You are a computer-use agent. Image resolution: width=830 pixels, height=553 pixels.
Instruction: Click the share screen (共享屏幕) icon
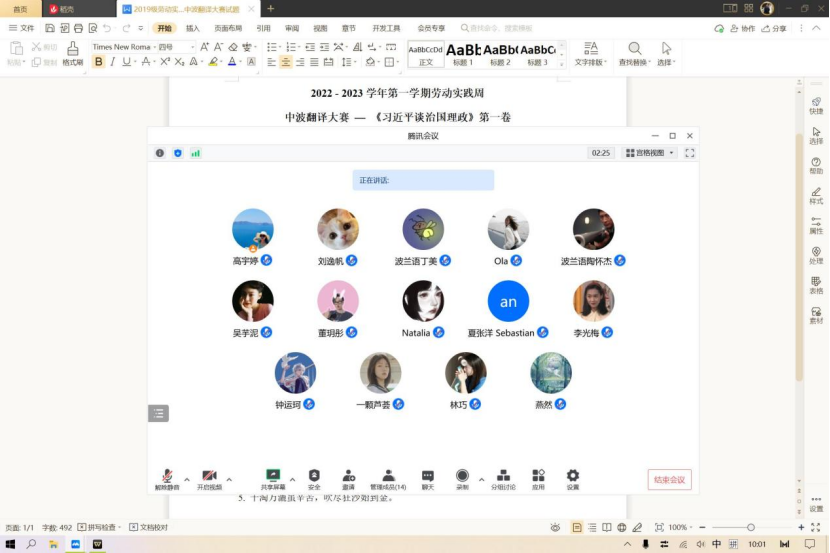(x=272, y=476)
